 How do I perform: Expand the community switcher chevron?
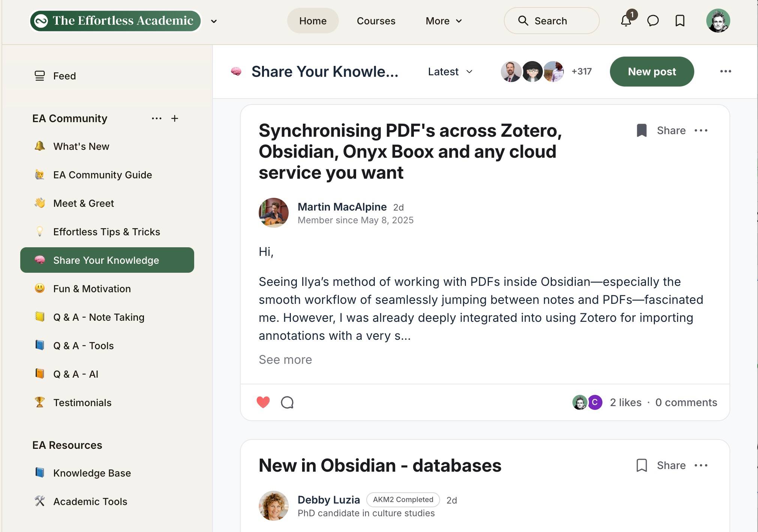(x=214, y=21)
